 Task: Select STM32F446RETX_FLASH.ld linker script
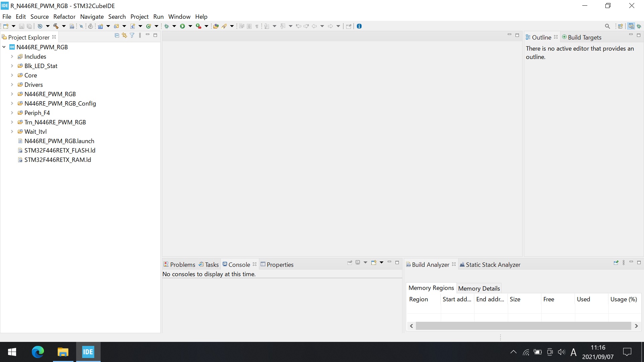point(60,150)
